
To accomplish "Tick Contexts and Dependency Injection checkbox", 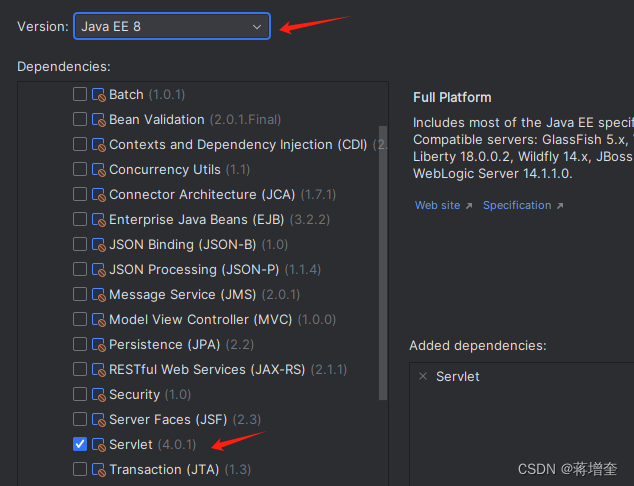I will pos(80,144).
